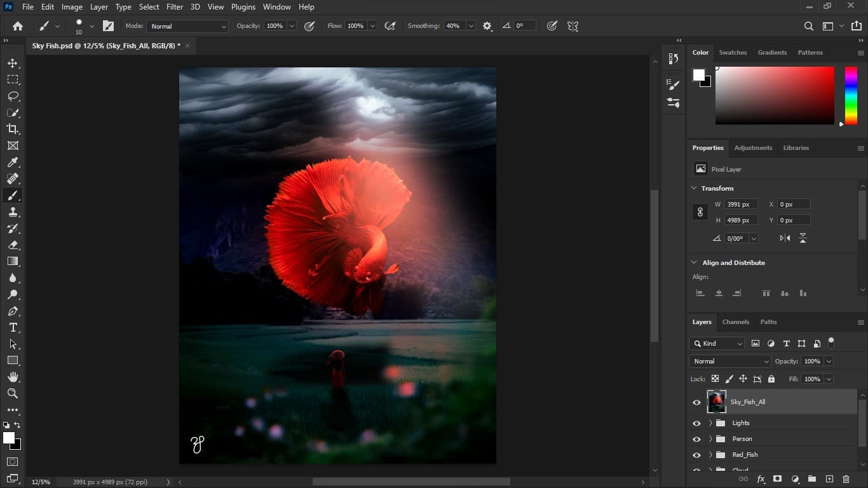This screenshot has height=488, width=868.
Task: Select the Eyedropper tool
Action: tap(13, 163)
